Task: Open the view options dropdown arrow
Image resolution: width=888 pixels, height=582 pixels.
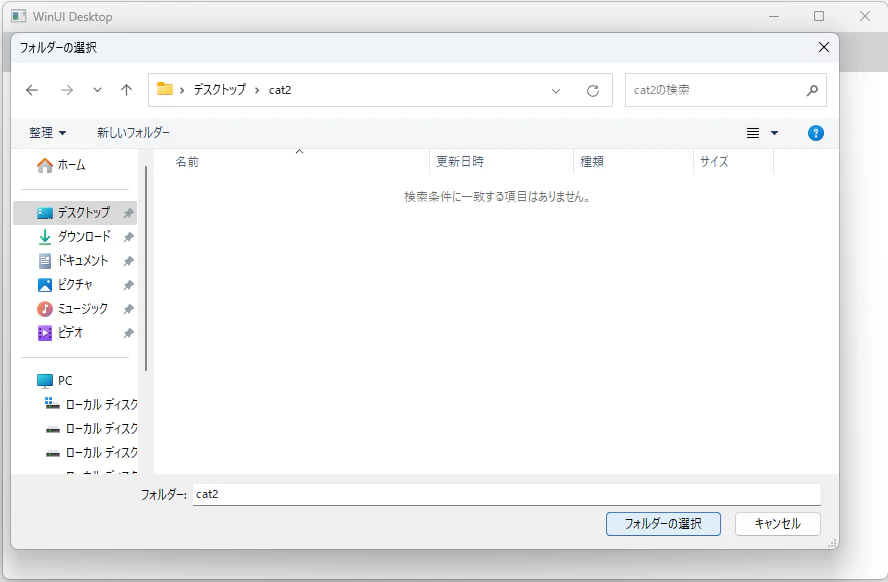Action: [774, 133]
